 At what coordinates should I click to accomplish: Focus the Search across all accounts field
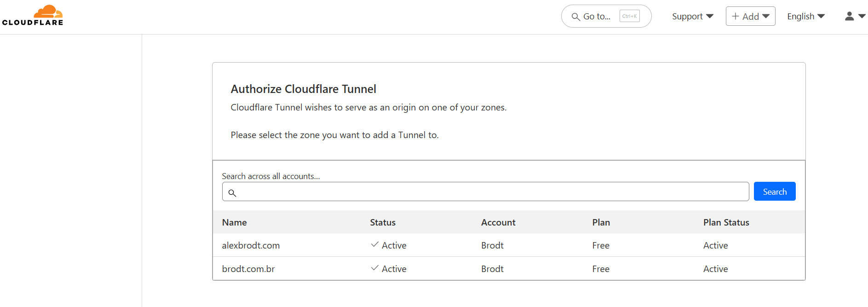tap(485, 191)
